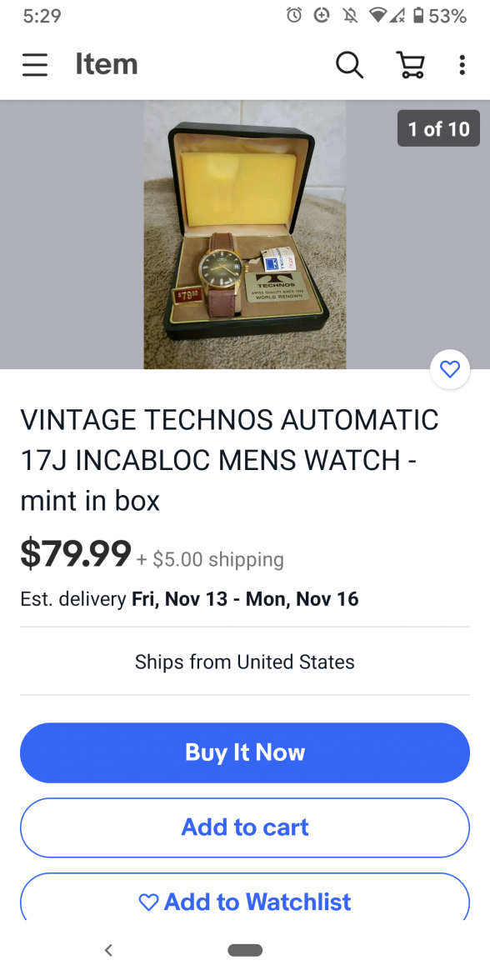Toggle the heart favorite on item photo
This screenshot has height=980, width=490.
tap(450, 369)
